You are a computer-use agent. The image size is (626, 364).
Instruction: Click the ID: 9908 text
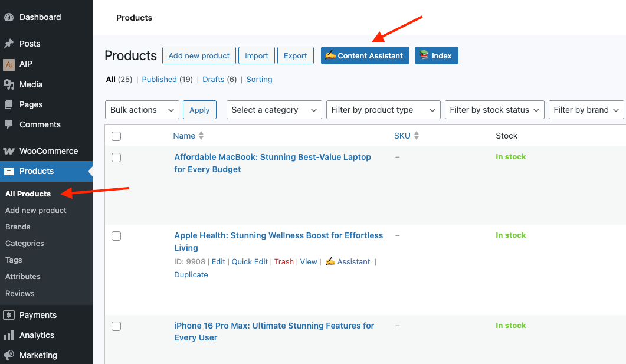point(189,261)
